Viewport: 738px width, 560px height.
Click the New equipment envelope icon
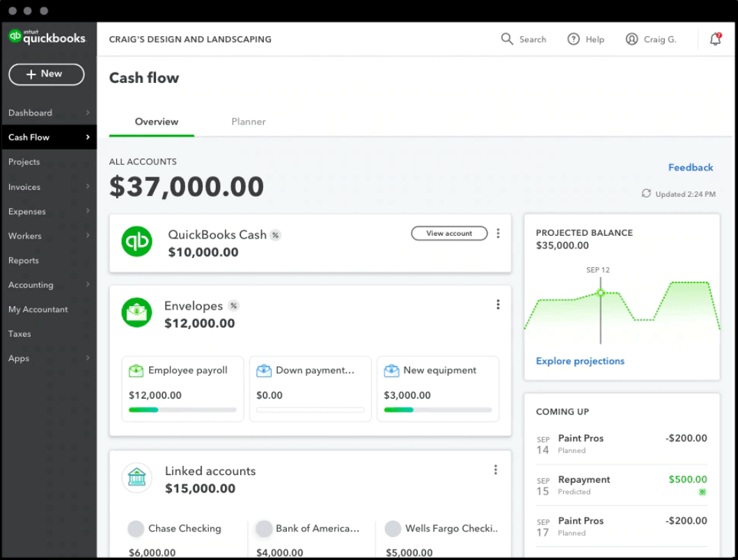click(x=391, y=371)
